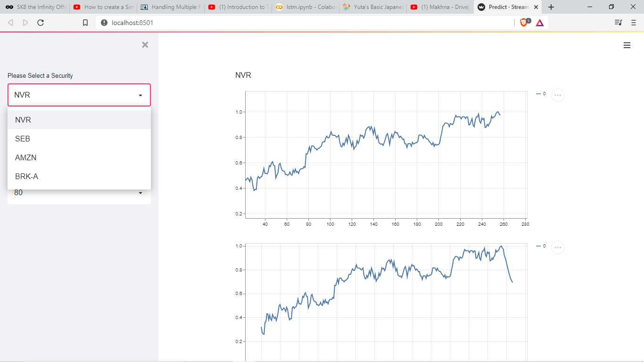
Task: Open a new browser tab with the plus icon
Action: coord(551,7)
